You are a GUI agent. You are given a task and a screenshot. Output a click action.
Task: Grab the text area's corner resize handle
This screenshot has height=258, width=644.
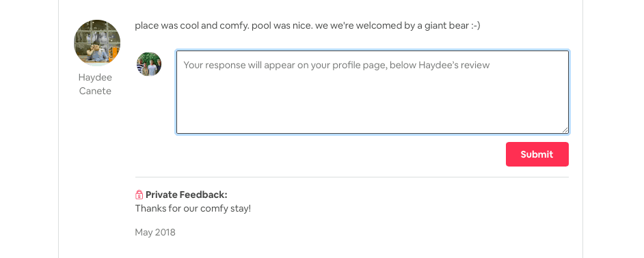(565, 130)
